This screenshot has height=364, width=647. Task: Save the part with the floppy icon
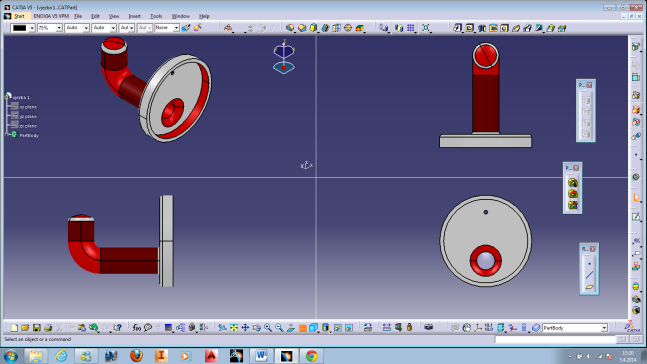coord(37,328)
